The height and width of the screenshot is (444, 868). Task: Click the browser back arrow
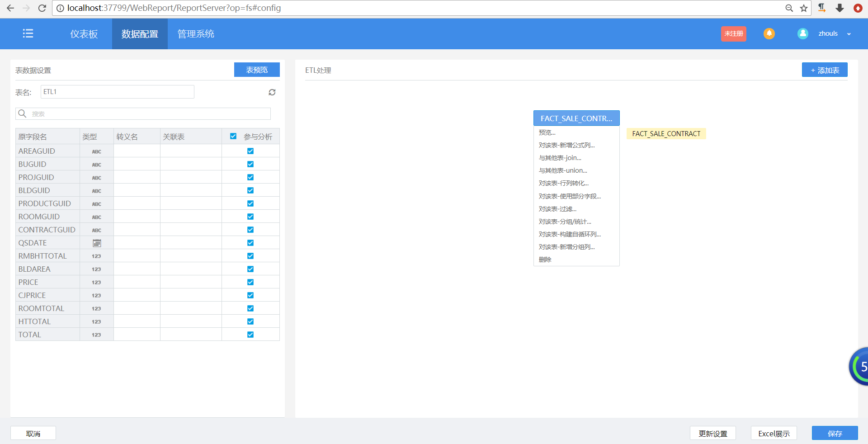pyautogui.click(x=10, y=8)
